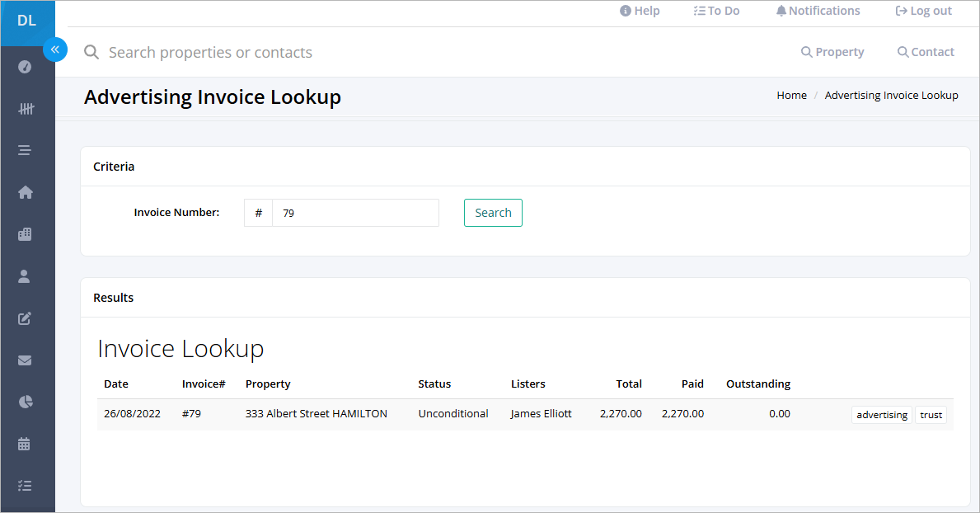Click invoice number #79 in results
Image resolution: width=980 pixels, height=513 pixels.
(191, 413)
